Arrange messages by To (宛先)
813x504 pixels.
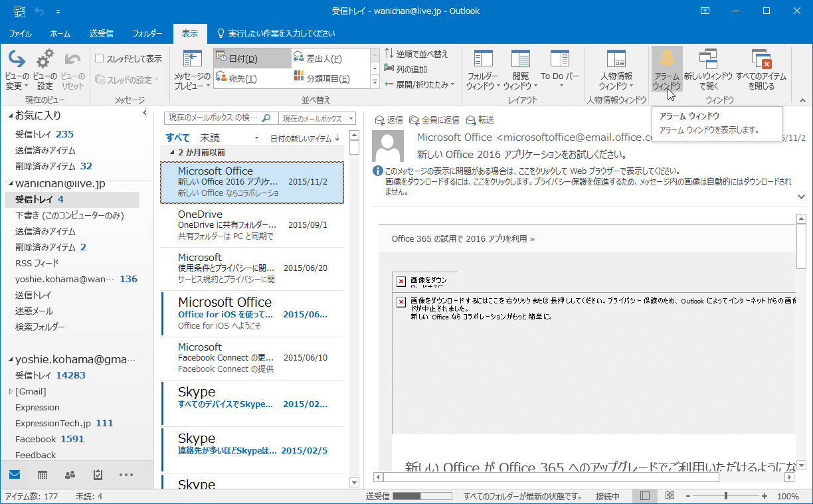252,78
